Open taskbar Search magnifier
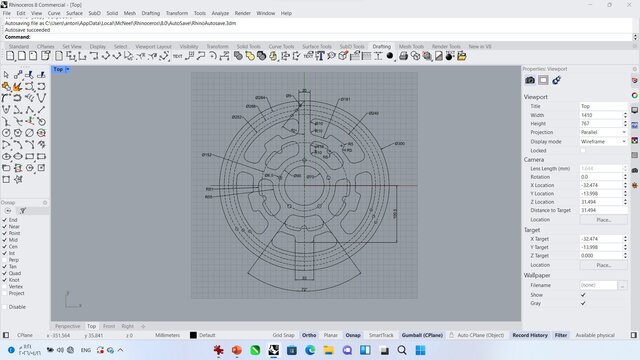The height and width of the screenshot is (360, 640). 402,350
